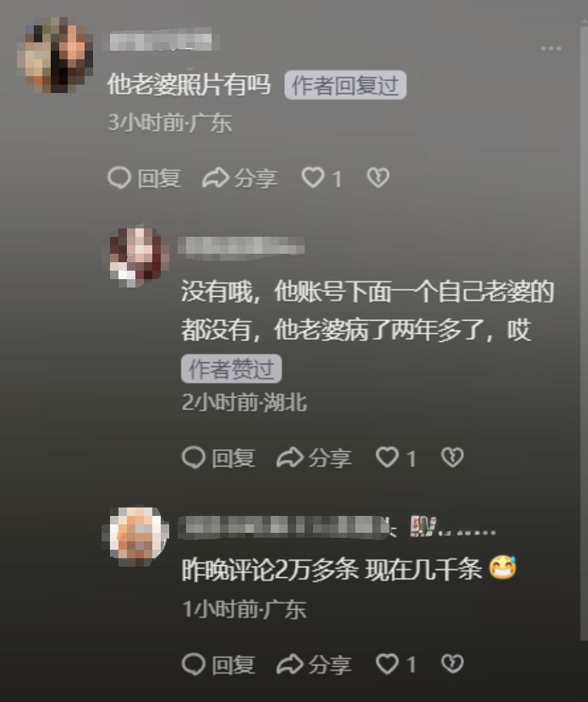Open the top commenter's pixelated avatar
The width and height of the screenshot is (588, 702).
click(54, 54)
